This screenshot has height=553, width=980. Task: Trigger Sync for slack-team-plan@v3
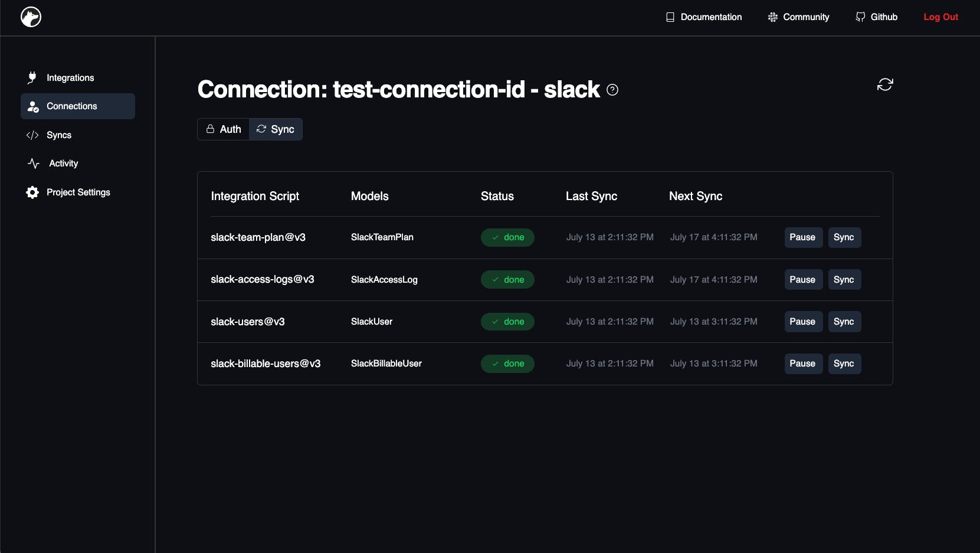point(844,237)
